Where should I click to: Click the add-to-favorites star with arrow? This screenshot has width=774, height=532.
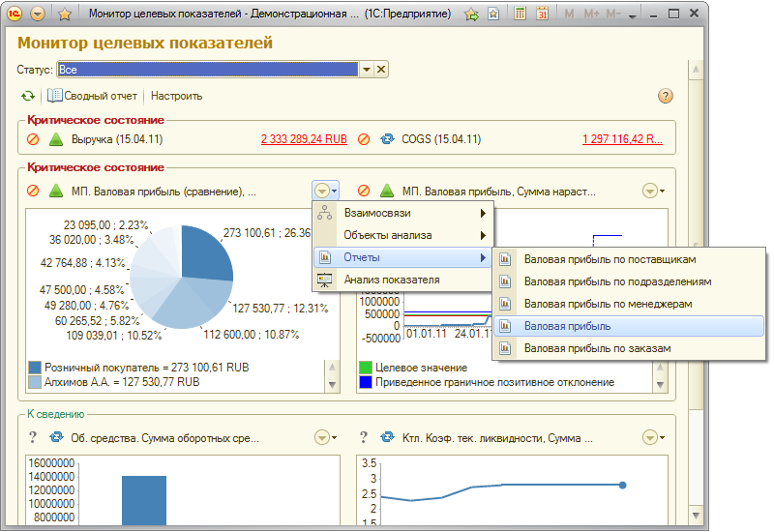point(471,15)
